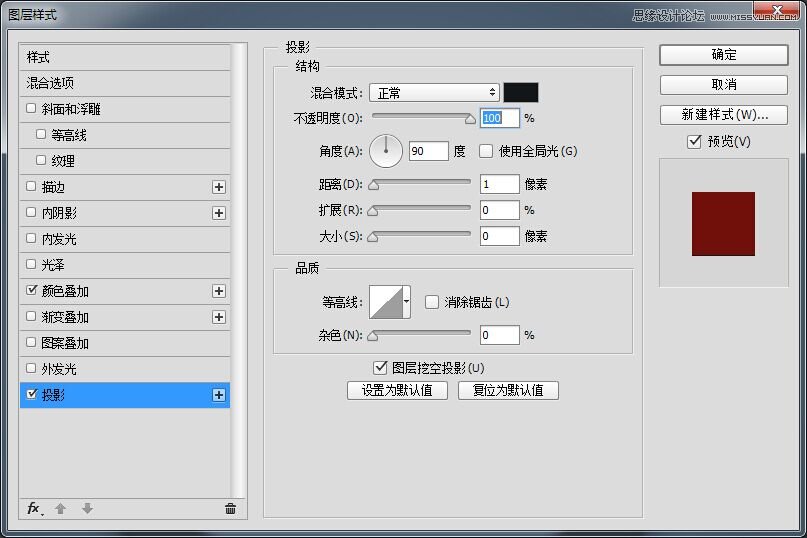
Task: Enable the 内阴影 checkbox
Action: click(31, 212)
